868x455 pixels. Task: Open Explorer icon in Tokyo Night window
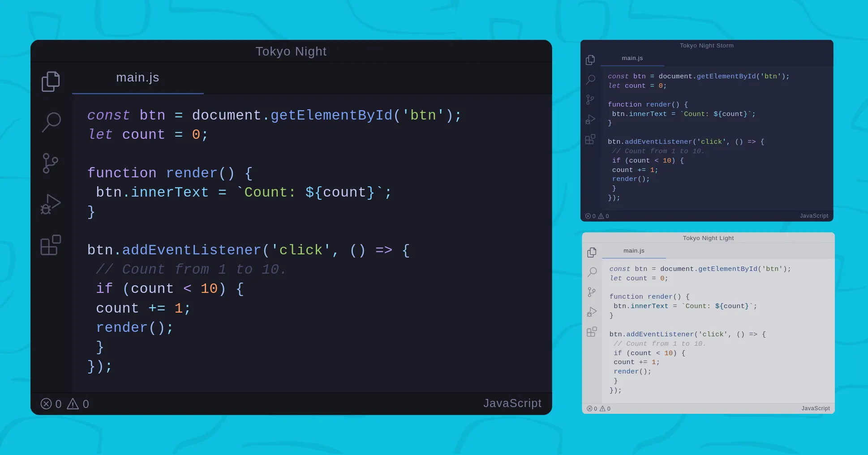(x=51, y=82)
